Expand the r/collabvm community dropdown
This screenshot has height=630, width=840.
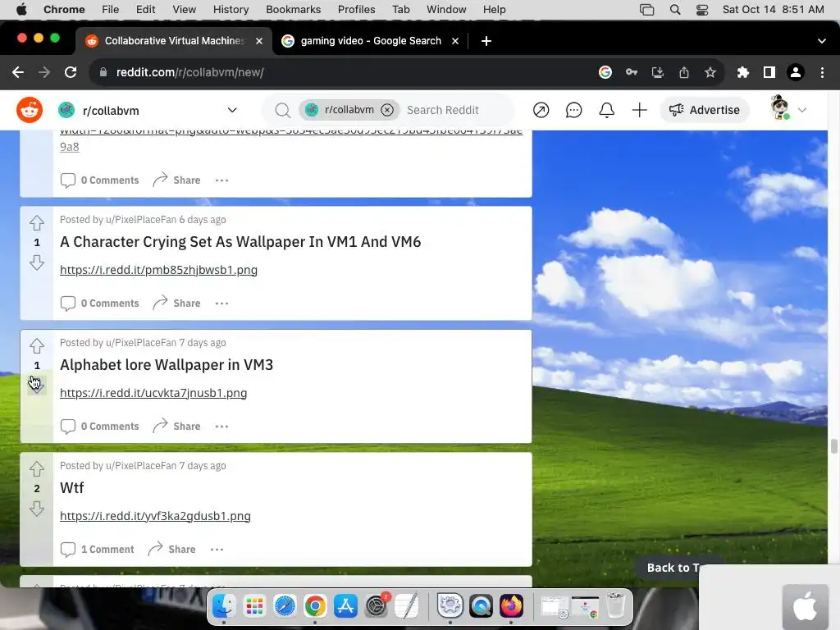[x=232, y=110]
